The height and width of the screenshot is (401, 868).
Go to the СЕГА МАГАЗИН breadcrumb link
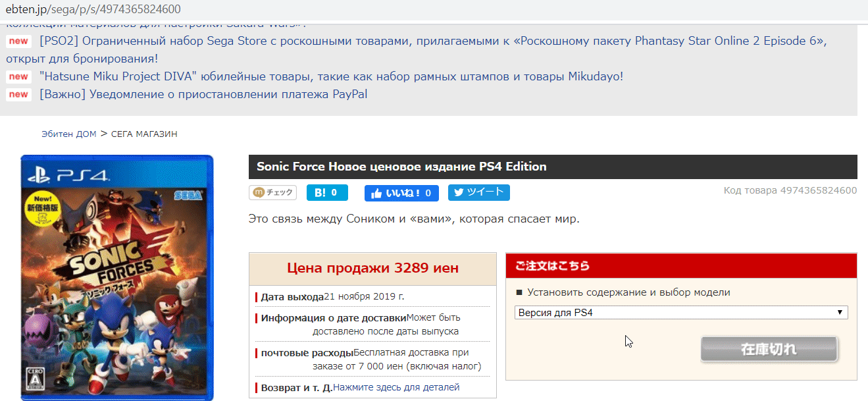[144, 134]
